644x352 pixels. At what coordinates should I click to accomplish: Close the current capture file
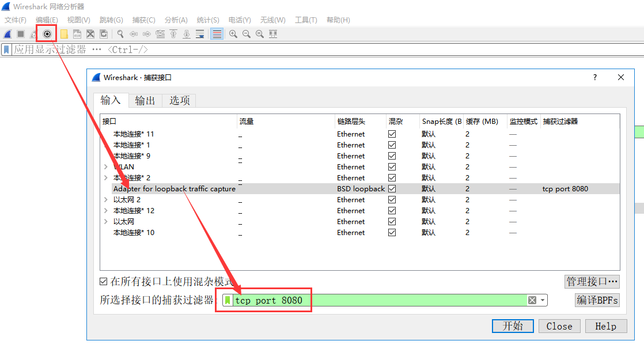(x=90, y=34)
